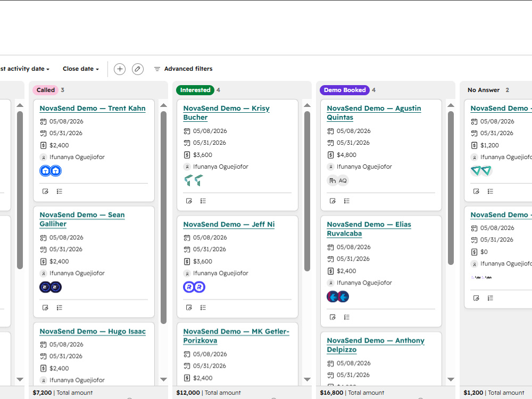
Task: Click the note icon on $0 No Answer card
Action: pos(476,298)
